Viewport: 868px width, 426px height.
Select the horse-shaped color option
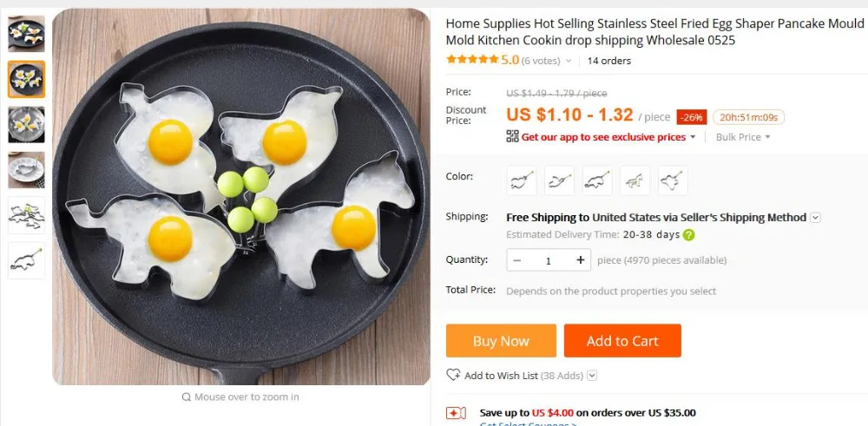pos(635,180)
